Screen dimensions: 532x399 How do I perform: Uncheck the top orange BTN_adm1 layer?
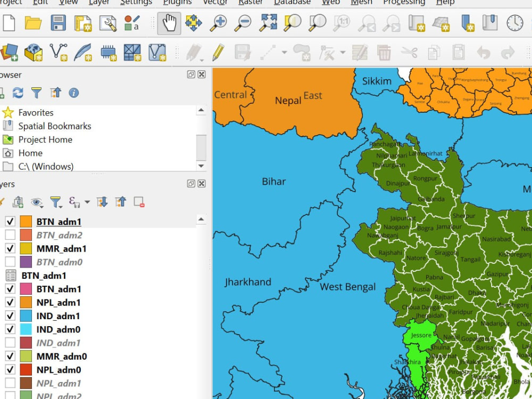tap(10, 221)
